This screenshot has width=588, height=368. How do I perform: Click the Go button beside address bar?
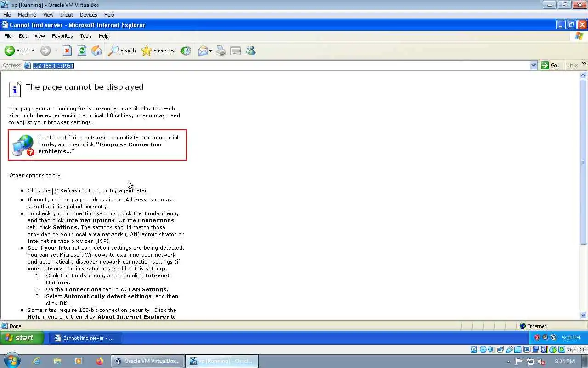coord(549,65)
